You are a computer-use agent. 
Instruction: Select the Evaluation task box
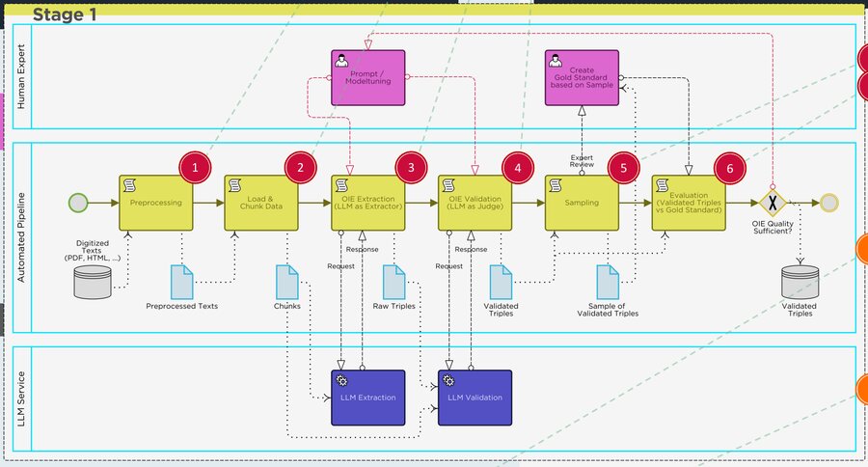pos(689,203)
